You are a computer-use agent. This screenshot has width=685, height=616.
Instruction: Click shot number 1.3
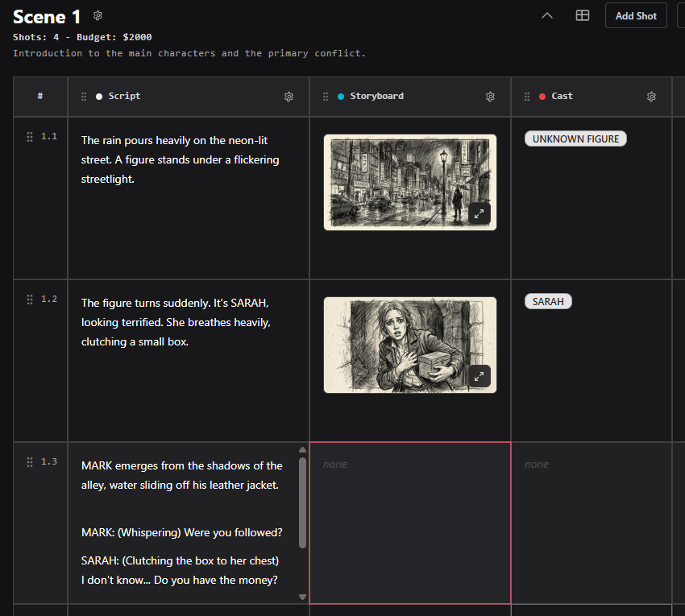click(x=49, y=461)
